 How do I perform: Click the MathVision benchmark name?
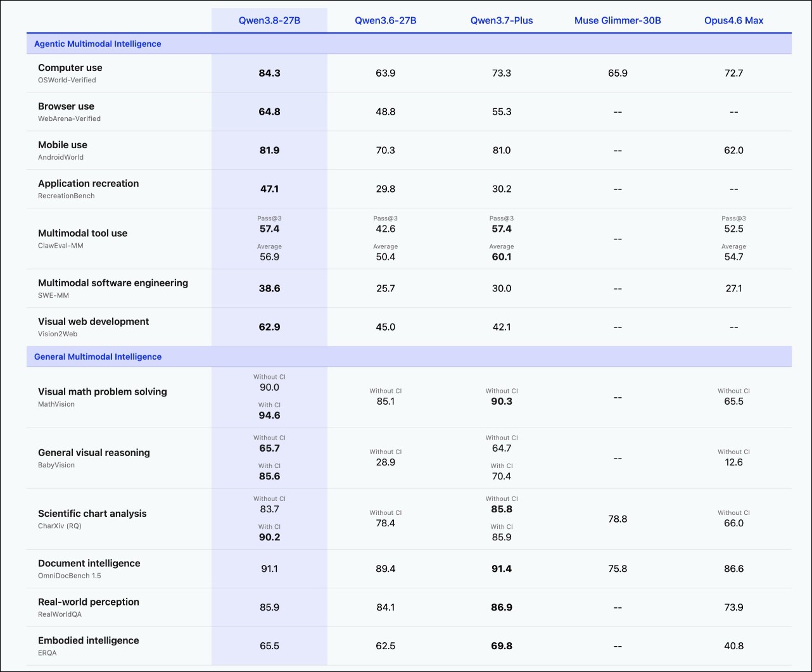coord(56,404)
